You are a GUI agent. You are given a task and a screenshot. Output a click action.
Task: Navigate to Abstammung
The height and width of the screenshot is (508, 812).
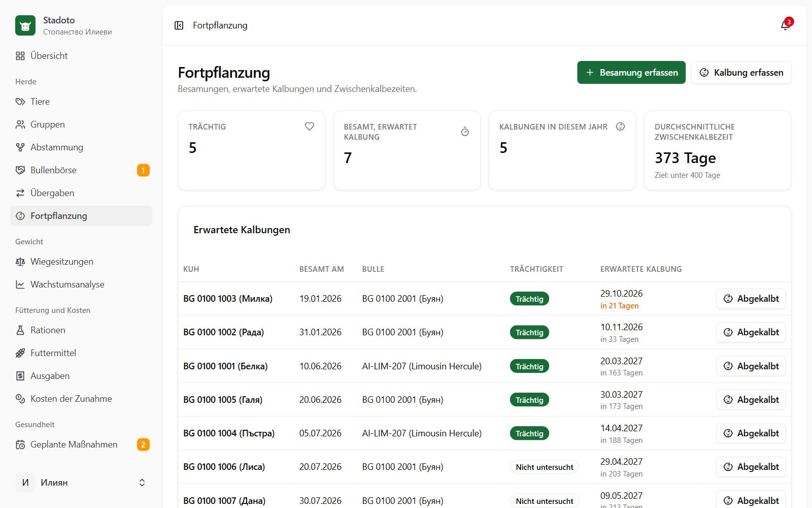point(81,147)
